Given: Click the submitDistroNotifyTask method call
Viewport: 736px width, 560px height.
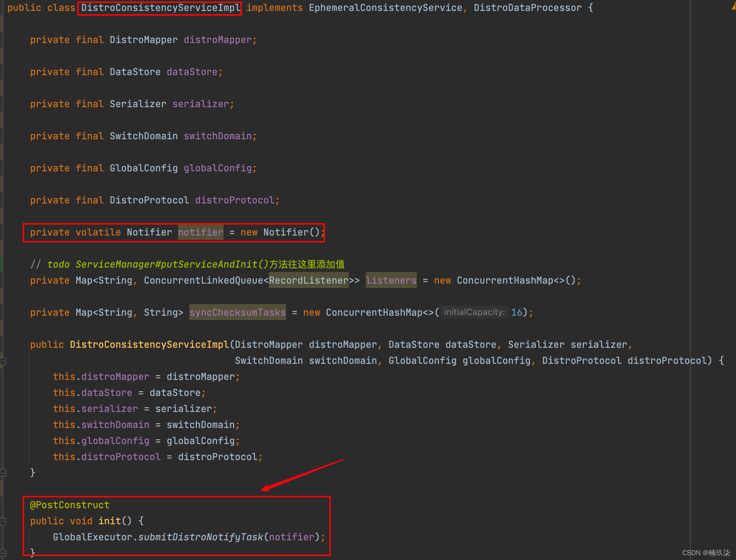Looking at the screenshot, I should click(200, 537).
